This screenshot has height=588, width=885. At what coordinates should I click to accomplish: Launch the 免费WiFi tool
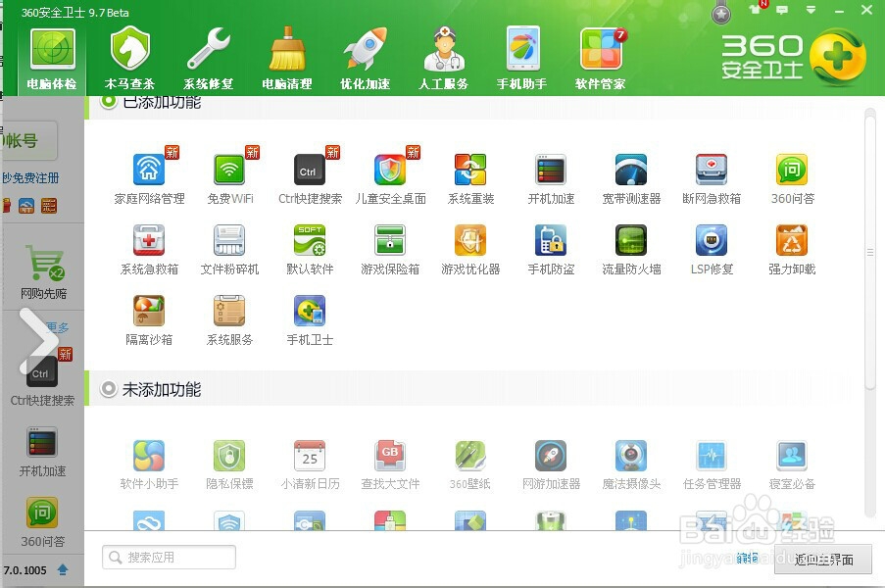229,179
